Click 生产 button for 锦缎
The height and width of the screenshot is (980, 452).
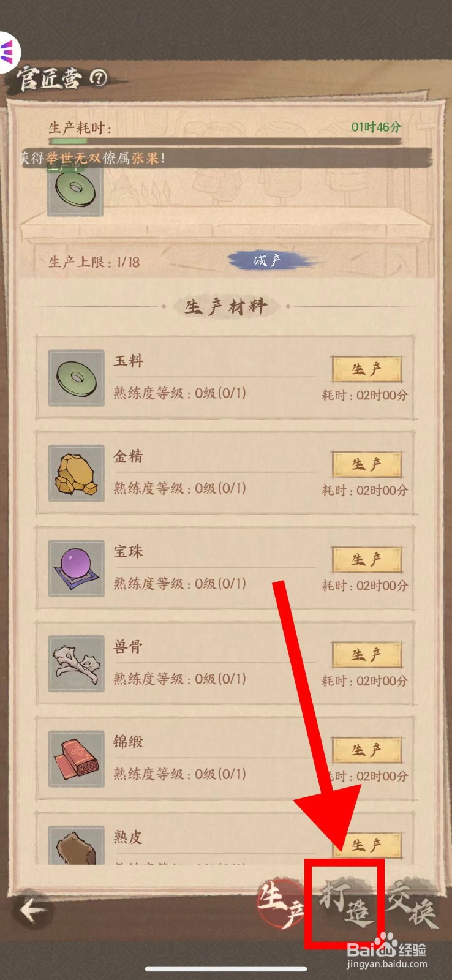(x=367, y=750)
